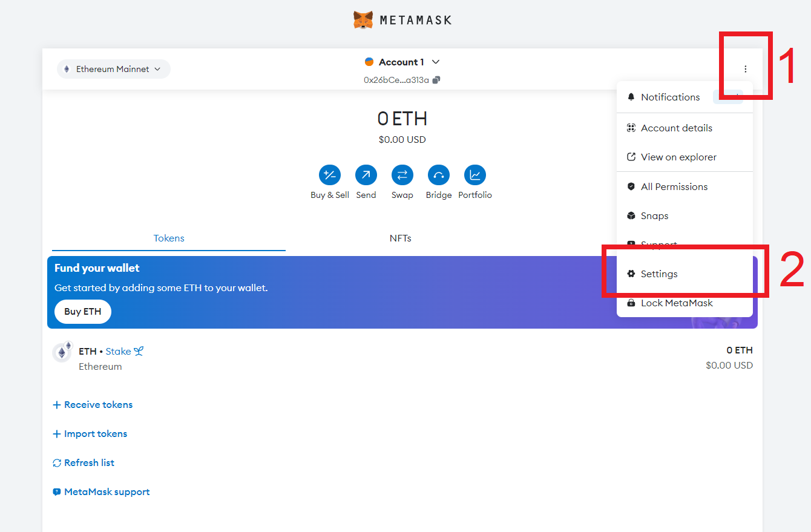The height and width of the screenshot is (532, 811).
Task: Copy the account address via copy icon
Action: (x=436, y=80)
